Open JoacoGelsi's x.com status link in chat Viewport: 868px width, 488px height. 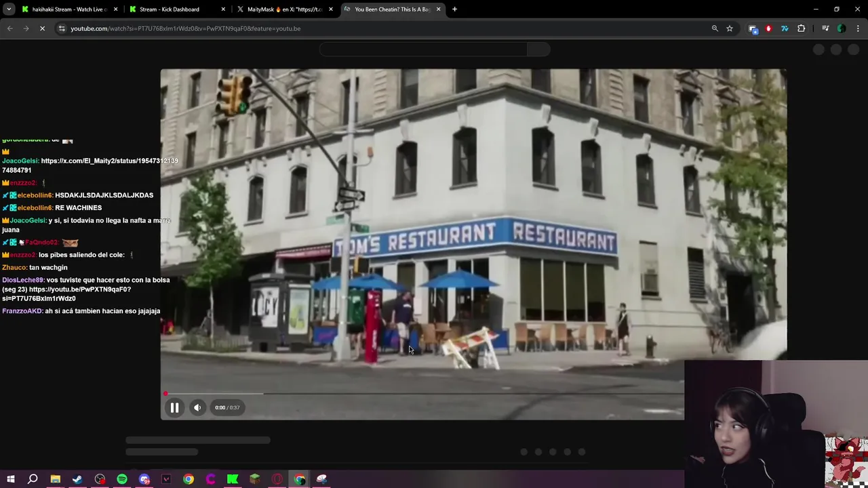tap(90, 165)
